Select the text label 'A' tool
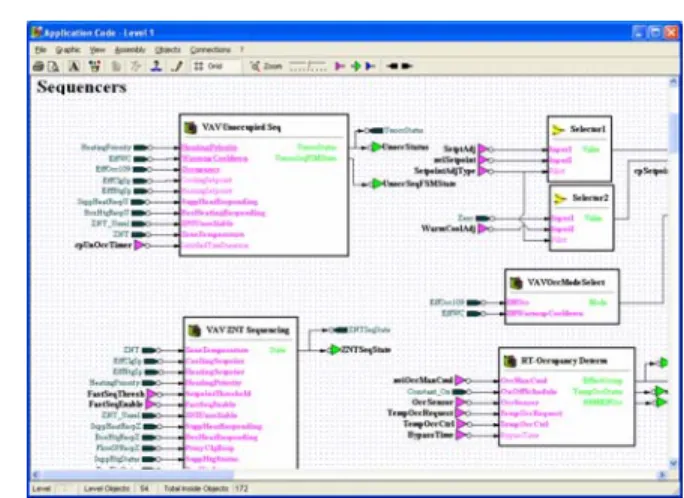 click(74, 66)
